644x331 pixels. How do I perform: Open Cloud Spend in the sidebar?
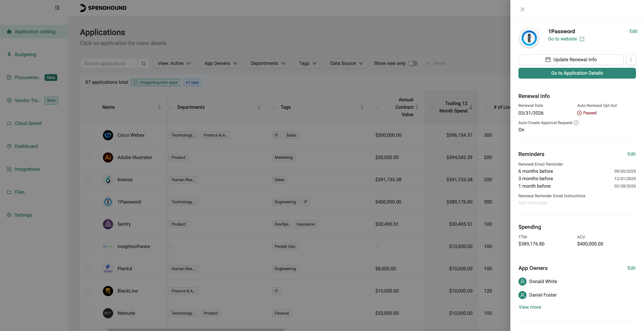click(34, 123)
